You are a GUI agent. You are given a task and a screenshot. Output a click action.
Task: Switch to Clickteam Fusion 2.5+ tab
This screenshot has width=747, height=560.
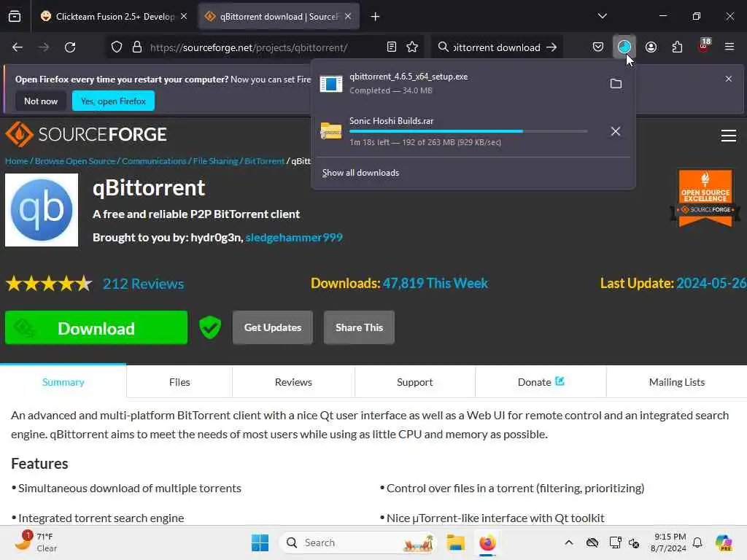pos(115,17)
